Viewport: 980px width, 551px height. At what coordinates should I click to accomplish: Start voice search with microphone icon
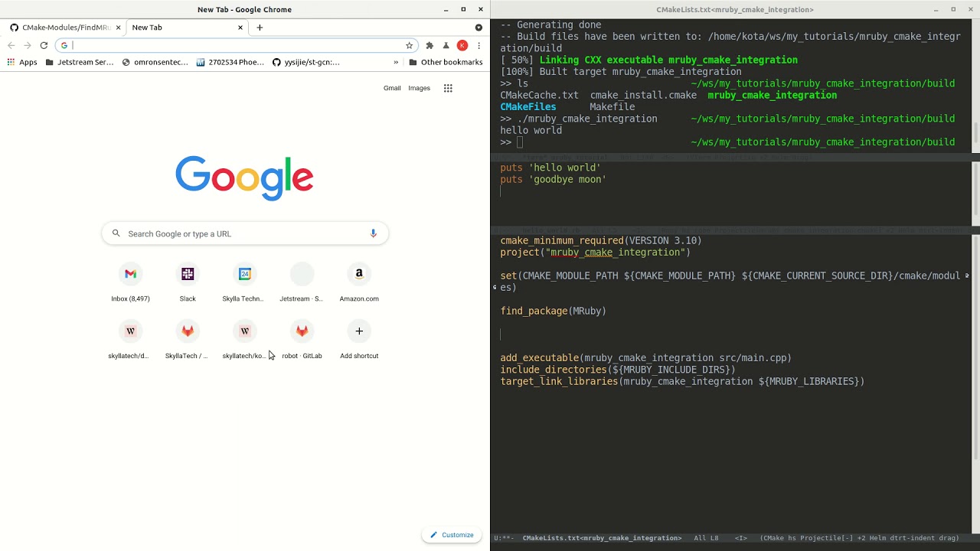point(374,233)
